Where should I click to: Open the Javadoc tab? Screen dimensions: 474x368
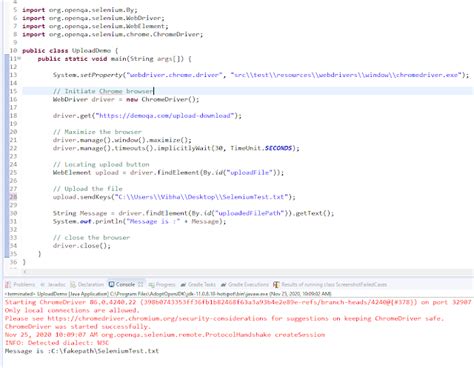53,284
